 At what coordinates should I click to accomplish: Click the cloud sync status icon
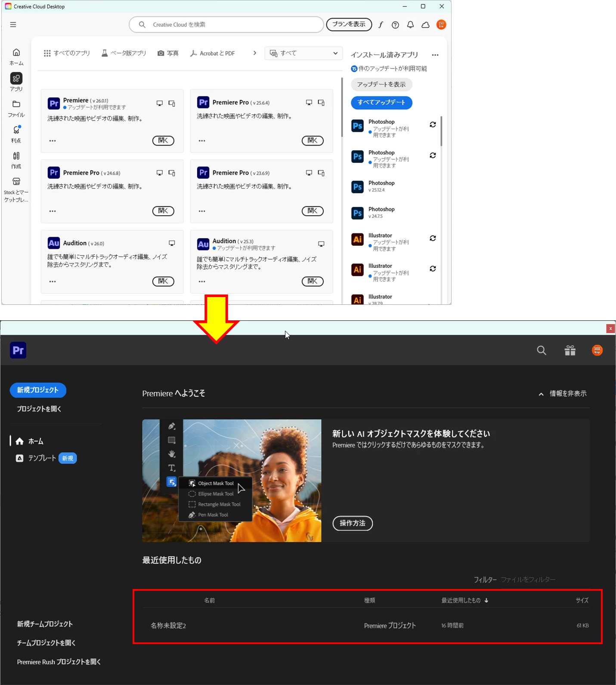(x=425, y=25)
